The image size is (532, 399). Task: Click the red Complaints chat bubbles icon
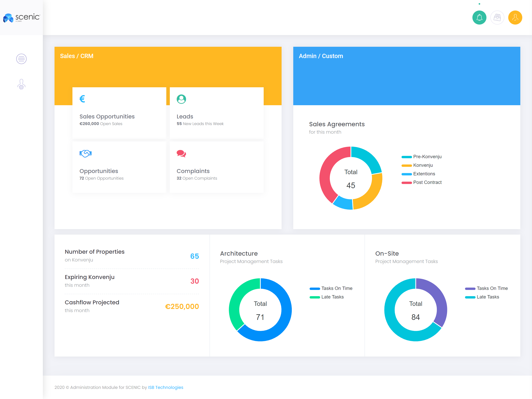click(x=181, y=154)
